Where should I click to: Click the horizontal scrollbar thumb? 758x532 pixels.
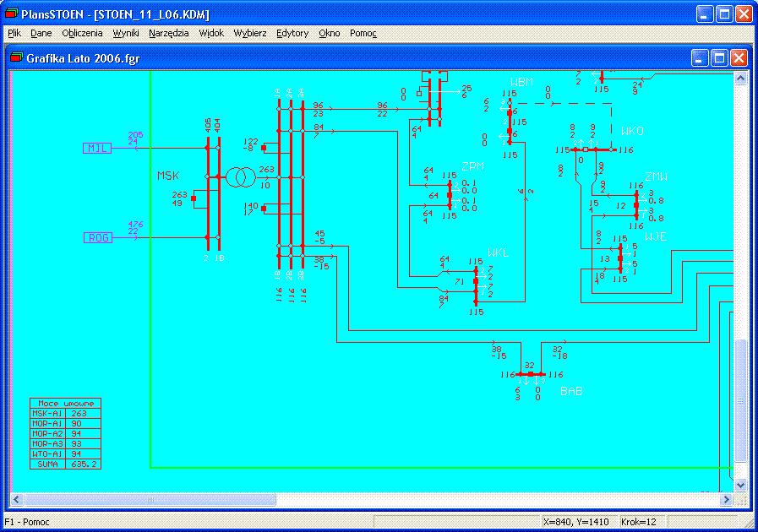coord(150,499)
